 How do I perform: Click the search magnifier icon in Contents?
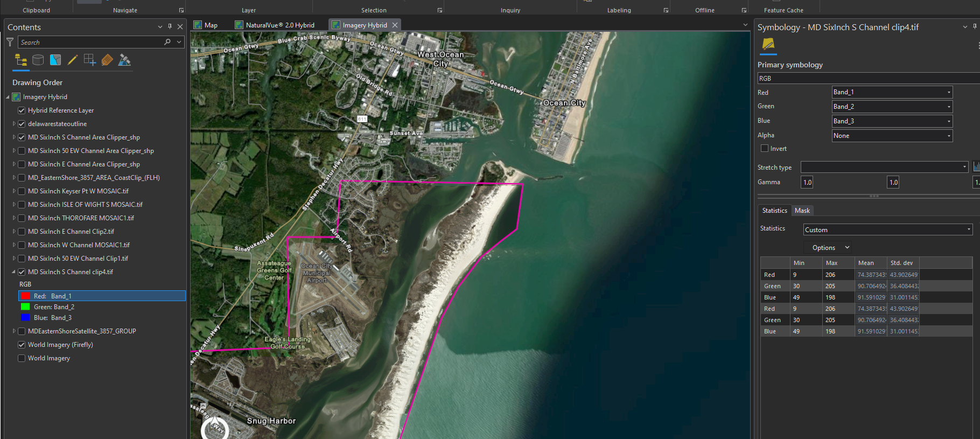tap(167, 42)
